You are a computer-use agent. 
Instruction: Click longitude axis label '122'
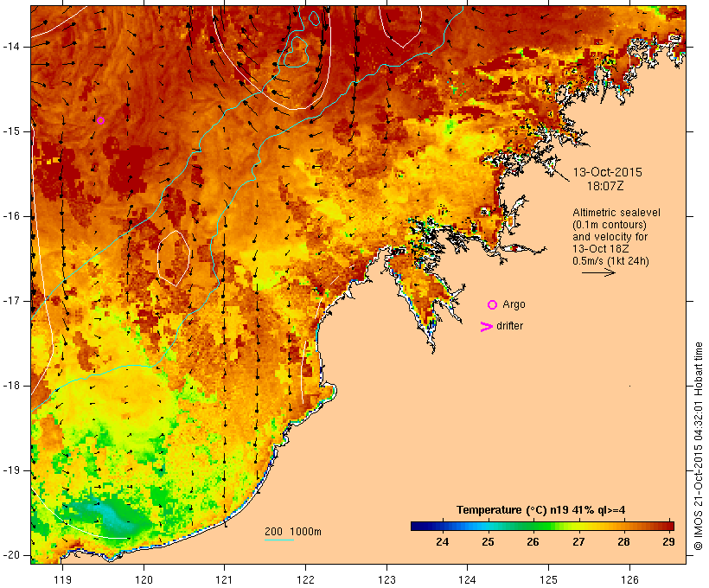click(305, 579)
